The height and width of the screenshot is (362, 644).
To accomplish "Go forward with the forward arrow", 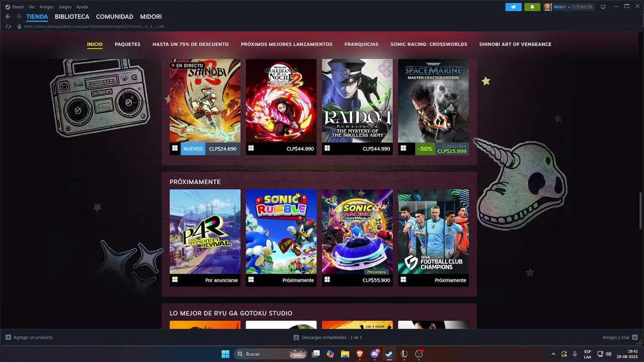I will pyautogui.click(x=19, y=17).
